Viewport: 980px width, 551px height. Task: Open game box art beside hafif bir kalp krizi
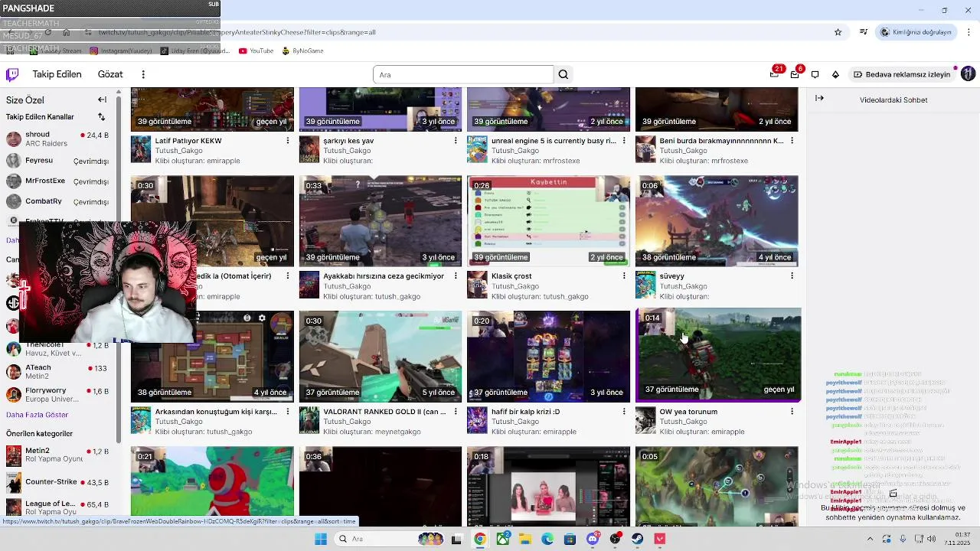coord(477,420)
